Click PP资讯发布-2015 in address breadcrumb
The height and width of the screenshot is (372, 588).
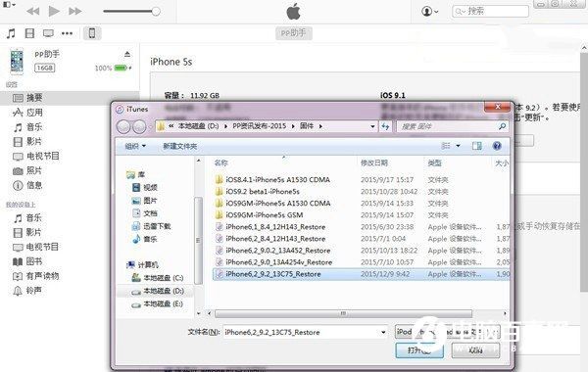tap(259, 126)
